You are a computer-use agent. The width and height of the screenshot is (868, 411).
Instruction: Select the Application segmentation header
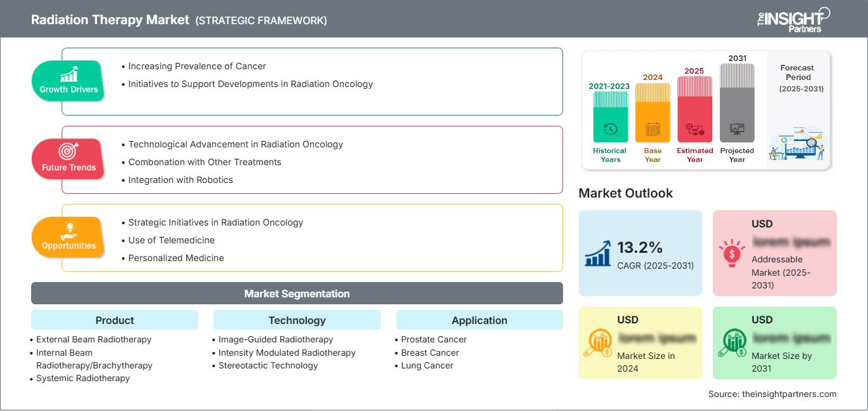click(479, 320)
